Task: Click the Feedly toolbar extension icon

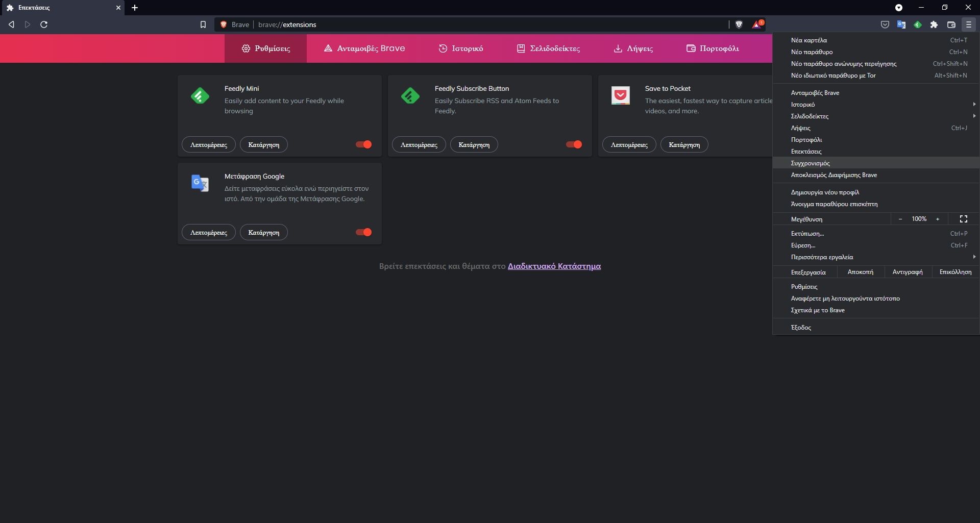Action: point(918,24)
